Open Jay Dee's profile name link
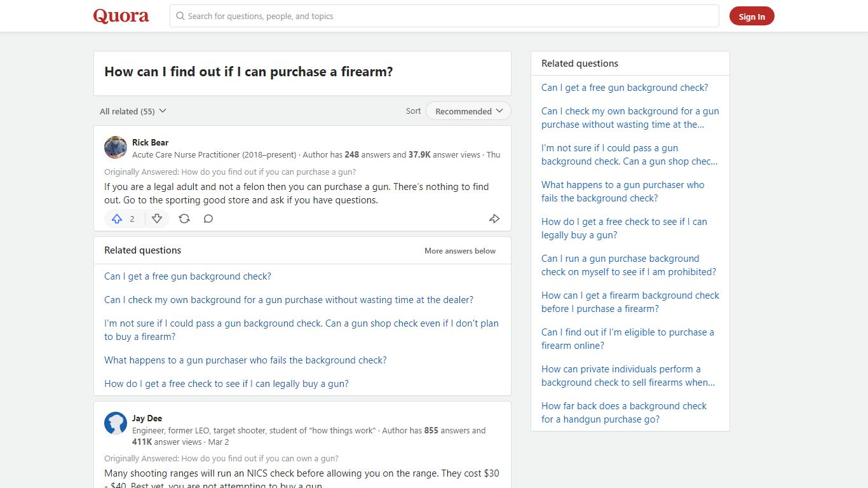The width and height of the screenshot is (868, 488). click(147, 418)
